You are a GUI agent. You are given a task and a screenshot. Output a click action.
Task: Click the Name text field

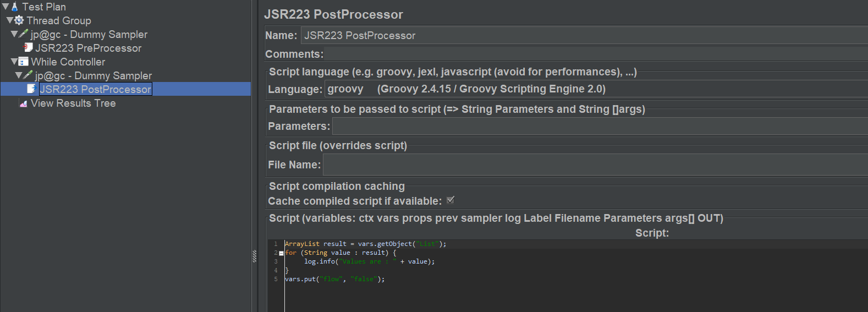click(584, 35)
